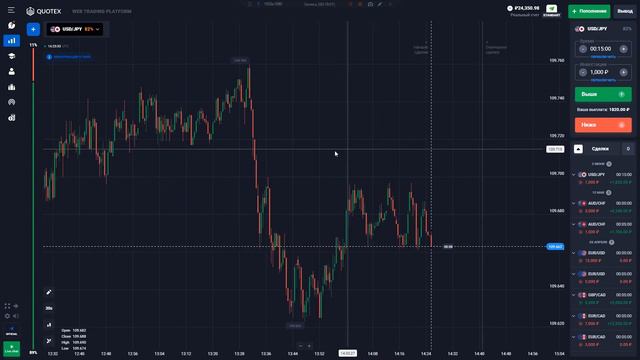
Task: Decrease investment amount with minus
Action: pos(583,72)
